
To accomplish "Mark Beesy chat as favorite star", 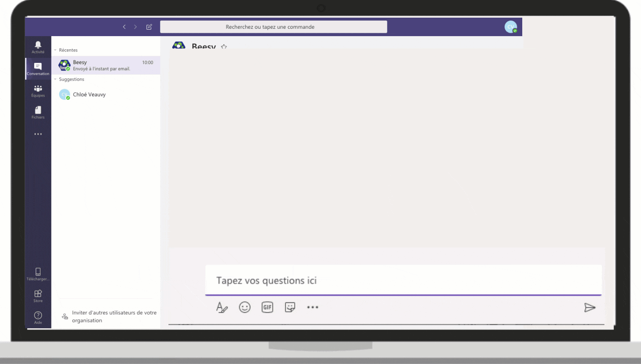I will [x=224, y=47].
